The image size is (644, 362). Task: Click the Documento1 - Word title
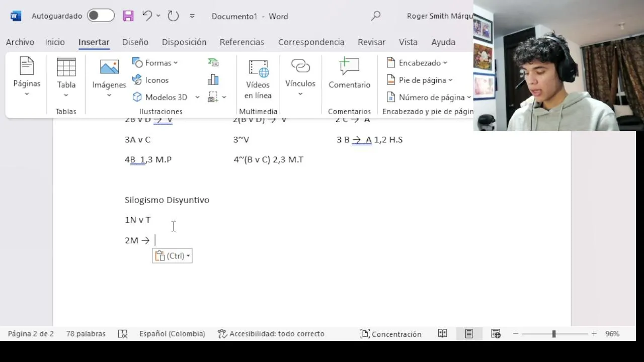250,16
